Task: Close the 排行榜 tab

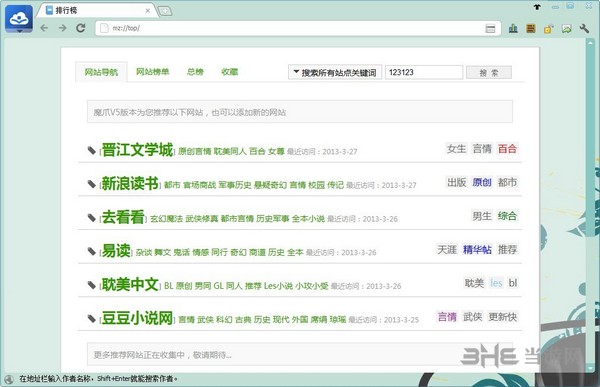Action: coord(148,11)
